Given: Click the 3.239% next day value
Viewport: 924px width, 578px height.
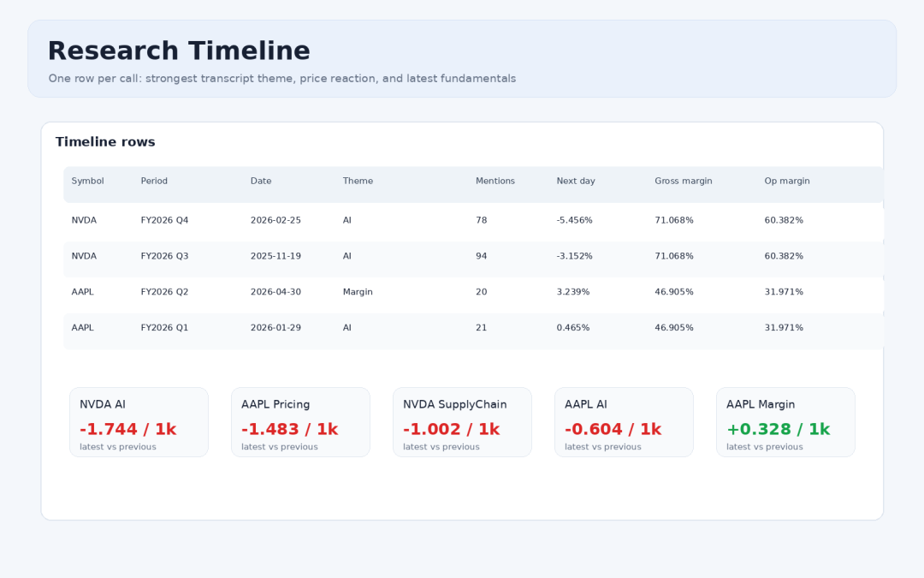Looking at the screenshot, I should pyautogui.click(x=572, y=292).
